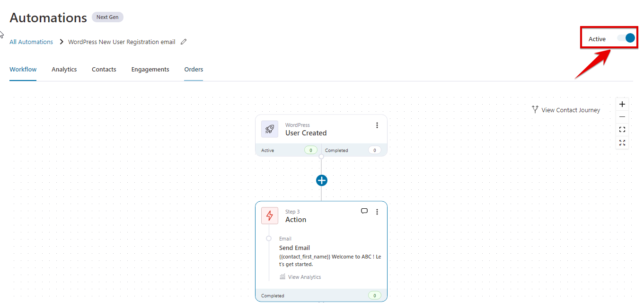Open View Analytics for Send Email
This screenshot has width=644, height=303.
304,277
